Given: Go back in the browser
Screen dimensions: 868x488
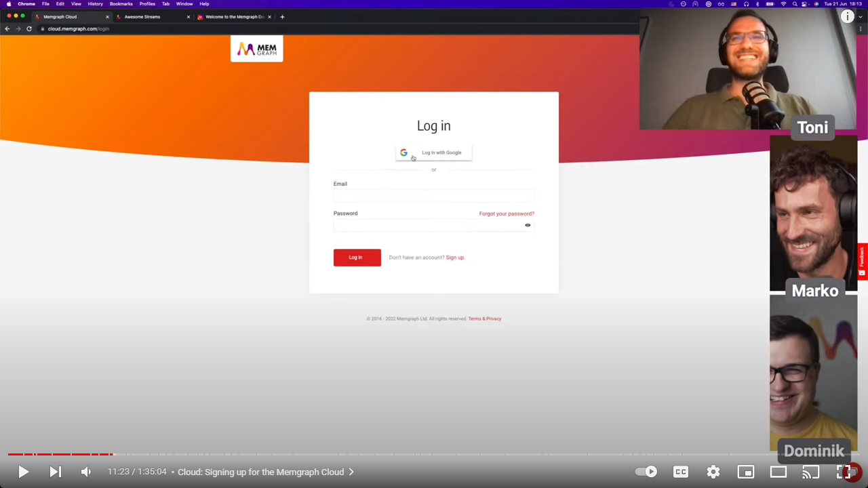Looking at the screenshot, I should tap(7, 28).
